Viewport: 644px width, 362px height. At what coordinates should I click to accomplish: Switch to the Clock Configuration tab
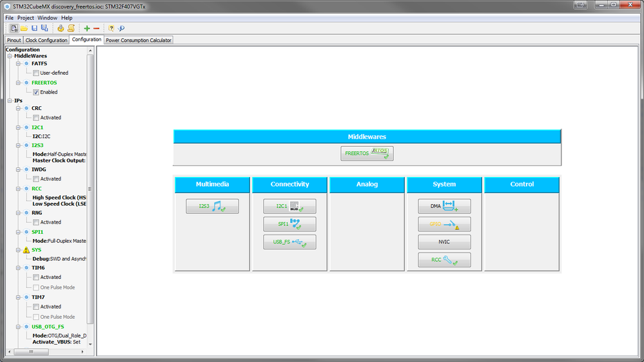pos(46,40)
